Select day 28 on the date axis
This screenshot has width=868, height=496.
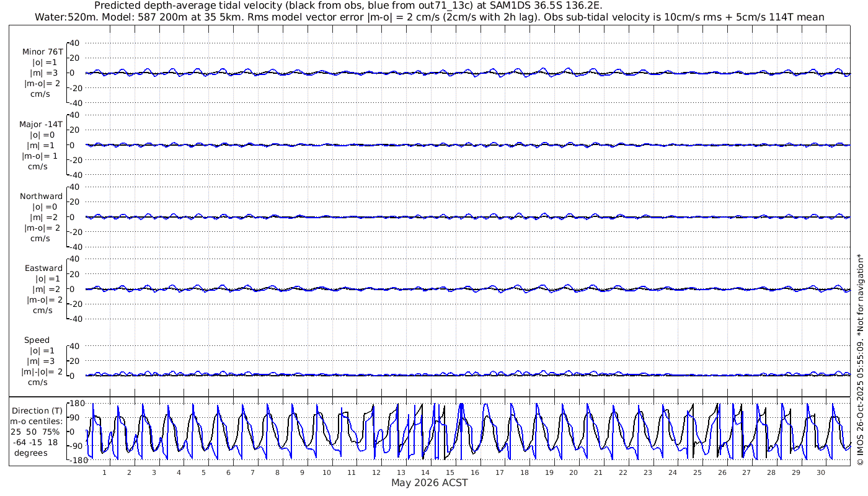click(x=771, y=472)
